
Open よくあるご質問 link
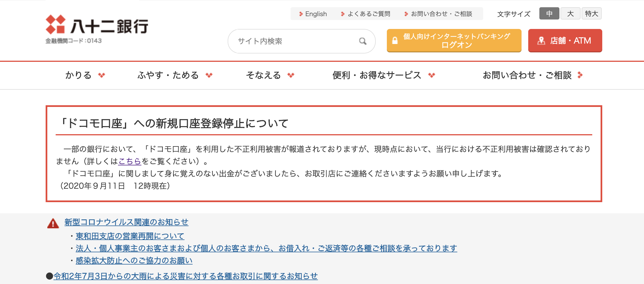369,14
